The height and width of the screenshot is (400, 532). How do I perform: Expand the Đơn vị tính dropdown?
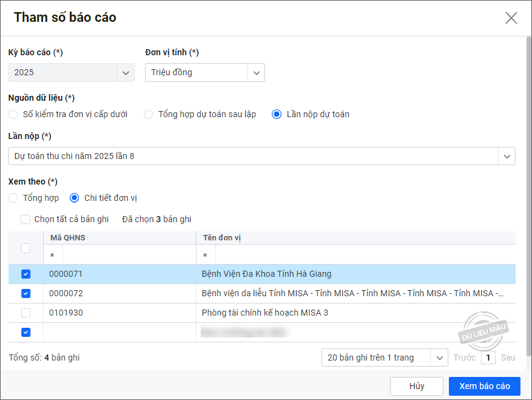point(256,73)
